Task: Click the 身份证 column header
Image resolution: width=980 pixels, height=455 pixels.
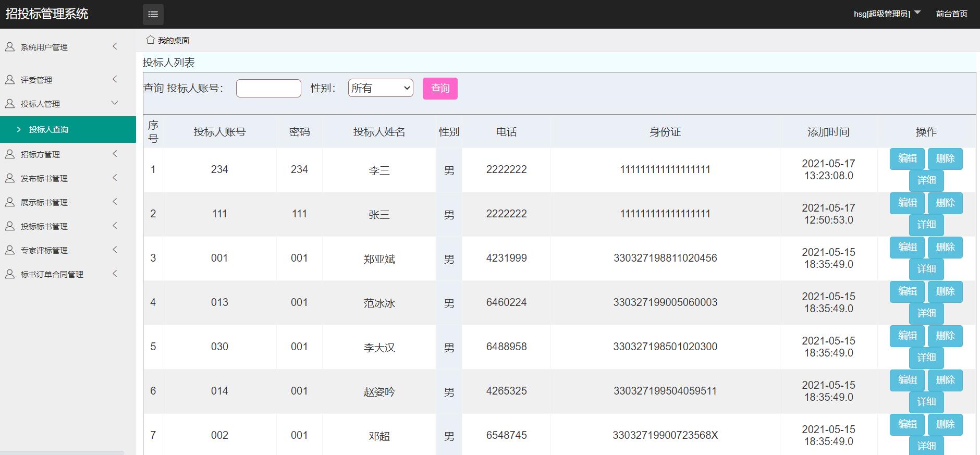Action: tap(665, 132)
